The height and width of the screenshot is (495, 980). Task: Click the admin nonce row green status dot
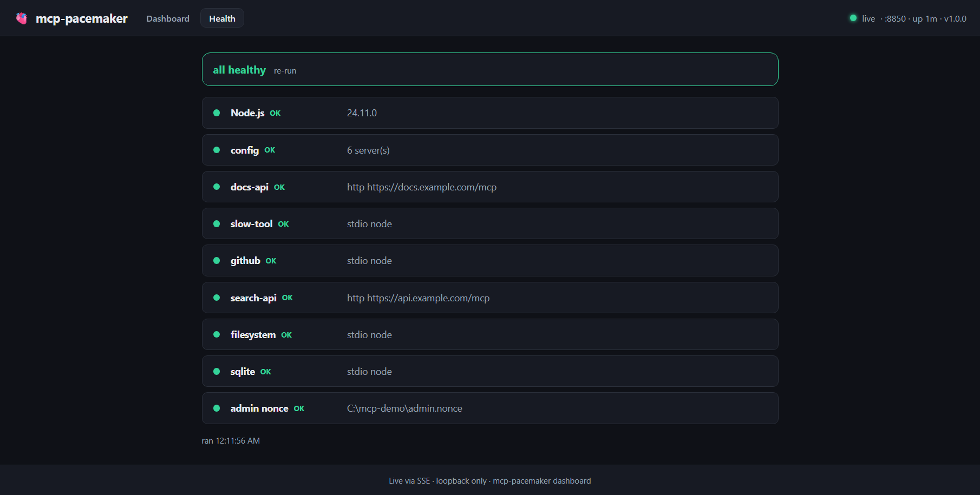(217, 408)
